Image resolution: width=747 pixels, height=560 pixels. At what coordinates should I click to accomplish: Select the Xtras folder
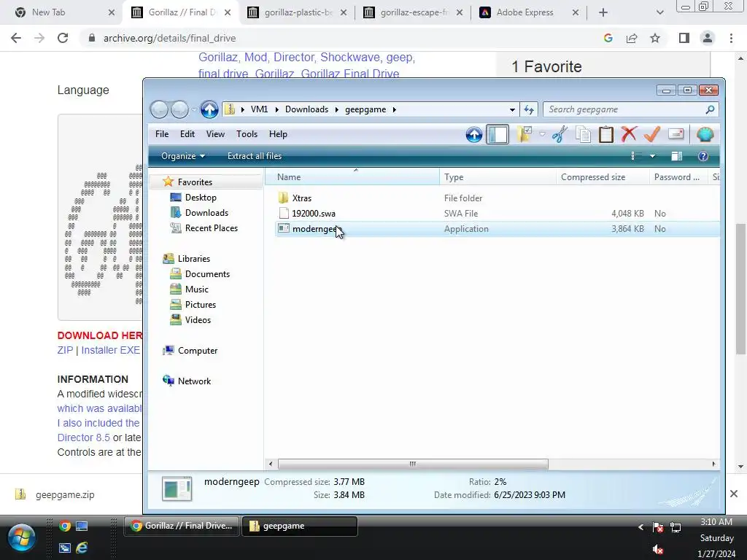pyautogui.click(x=301, y=198)
